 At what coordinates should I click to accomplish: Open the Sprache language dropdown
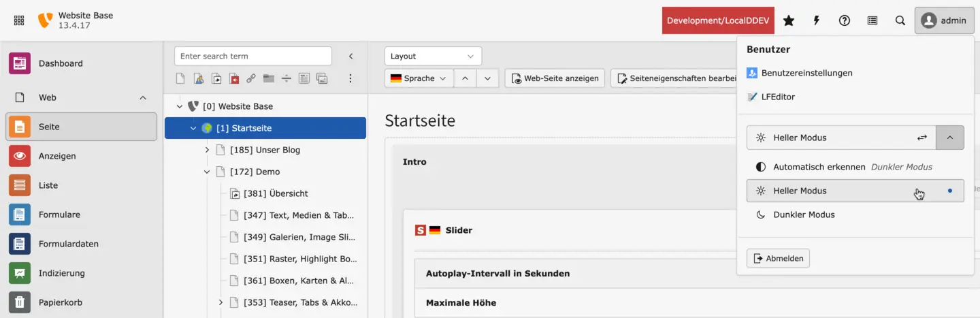(x=419, y=78)
